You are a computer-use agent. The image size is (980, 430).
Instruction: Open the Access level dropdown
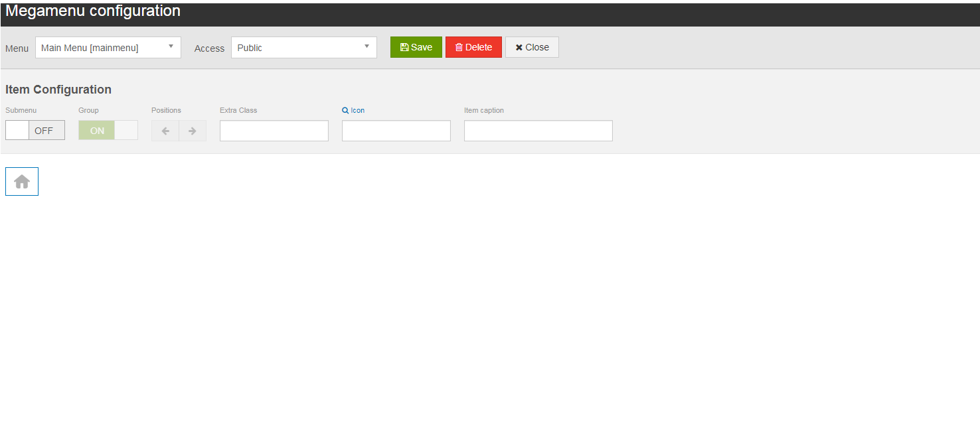tap(302, 46)
